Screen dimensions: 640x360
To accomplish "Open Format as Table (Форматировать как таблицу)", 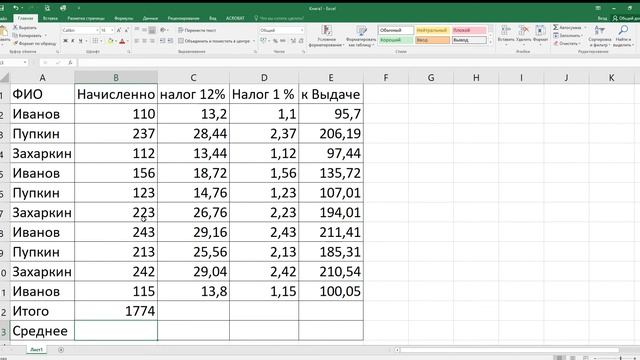I will click(x=361, y=36).
